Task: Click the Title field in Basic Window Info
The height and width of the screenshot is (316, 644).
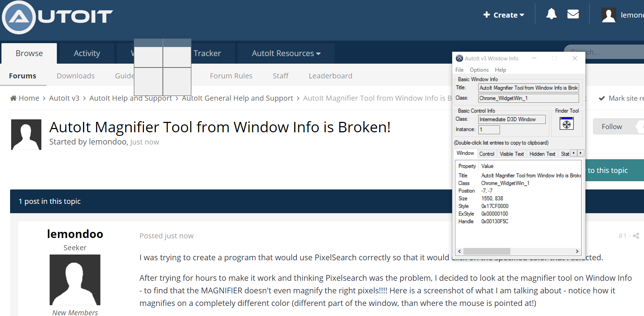Action: coord(529,88)
